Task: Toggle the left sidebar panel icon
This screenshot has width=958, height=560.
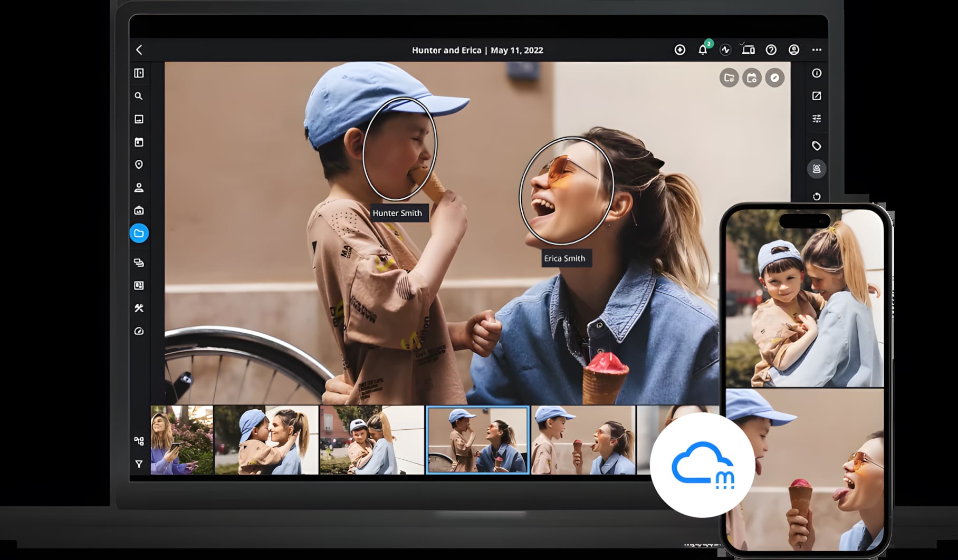Action: 139,73
